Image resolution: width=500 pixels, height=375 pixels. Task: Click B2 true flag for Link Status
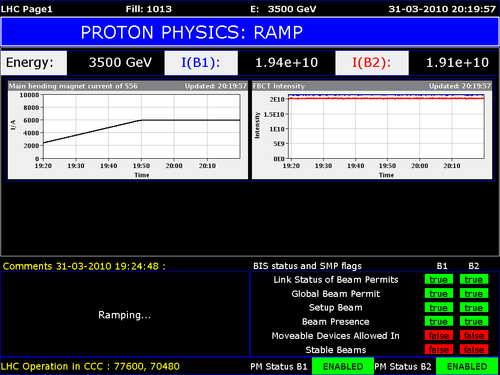474,279
